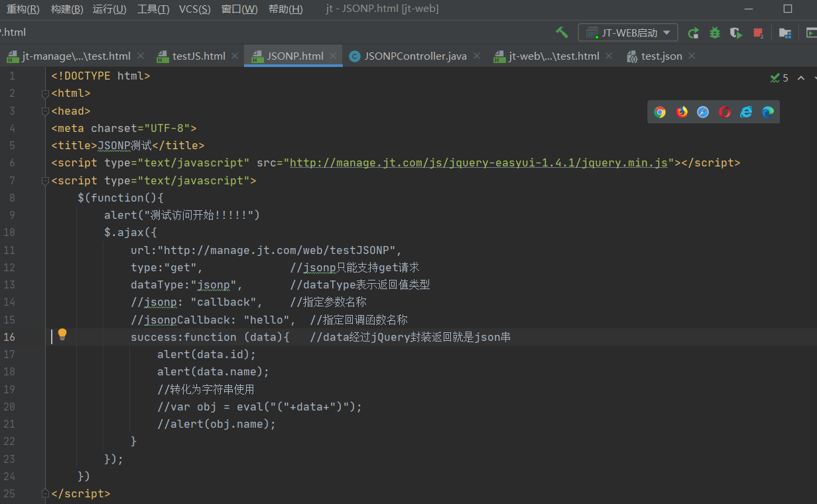Click the yellow lightbulb intention icon
The width and height of the screenshot is (817, 504).
[x=62, y=335]
